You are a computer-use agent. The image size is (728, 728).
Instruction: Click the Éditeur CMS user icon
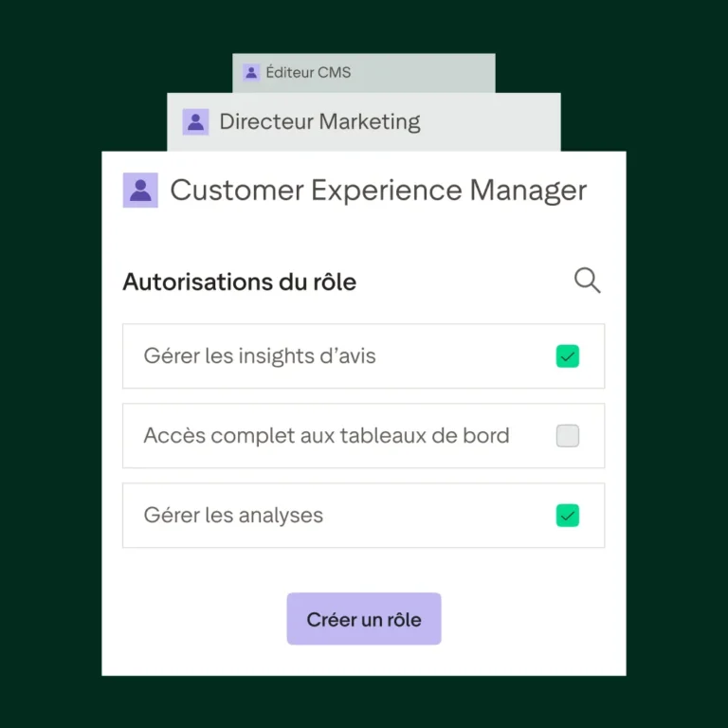(x=251, y=72)
